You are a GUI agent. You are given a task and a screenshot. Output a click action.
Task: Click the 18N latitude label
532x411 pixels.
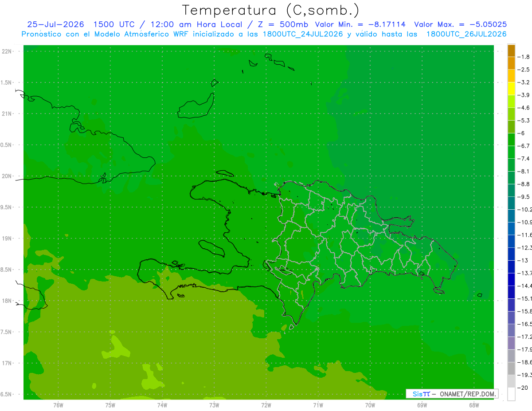coord(7,301)
